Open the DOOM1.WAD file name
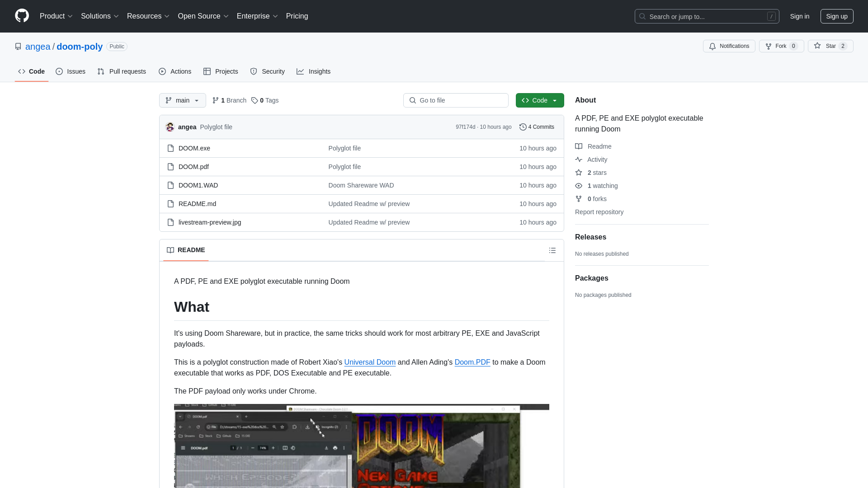 point(198,185)
